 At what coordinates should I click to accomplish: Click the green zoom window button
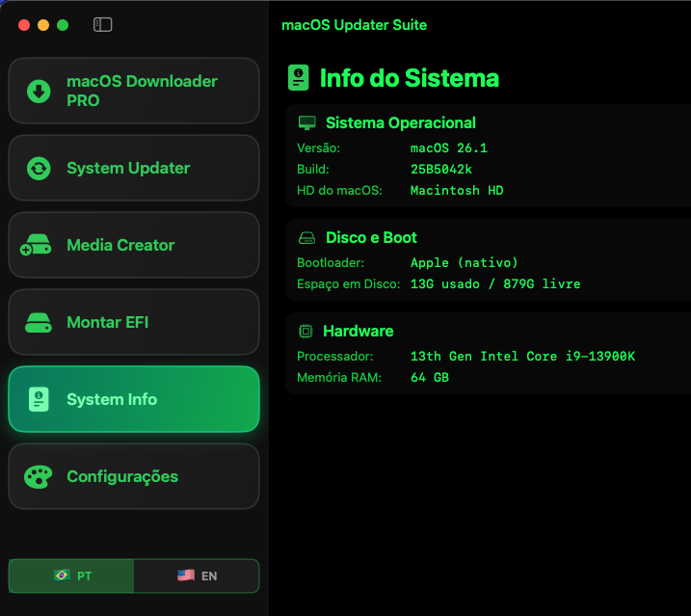click(x=63, y=25)
